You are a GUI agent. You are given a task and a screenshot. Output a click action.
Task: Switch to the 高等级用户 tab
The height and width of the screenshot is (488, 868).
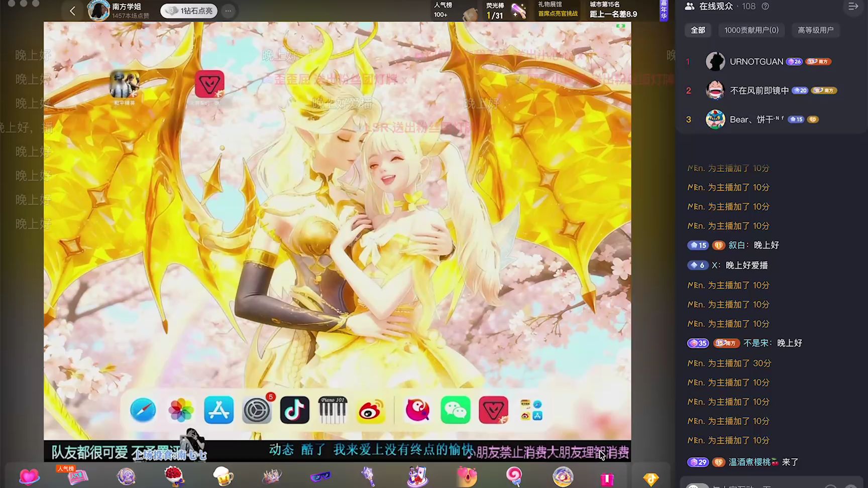(816, 30)
